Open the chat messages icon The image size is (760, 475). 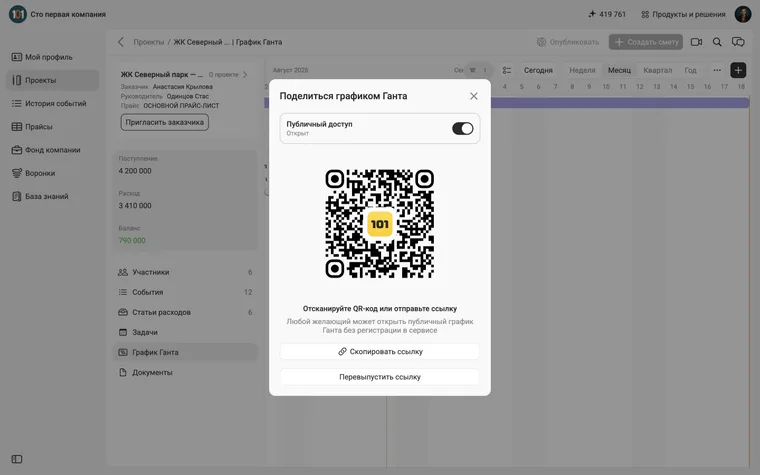coord(738,42)
